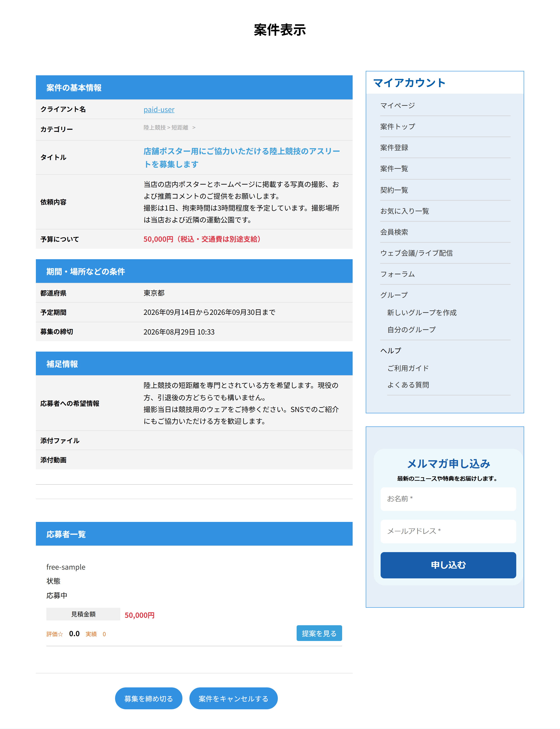The width and height of the screenshot is (560, 729).
Task: Click the 応募者一覧 section header
Action: point(194,534)
